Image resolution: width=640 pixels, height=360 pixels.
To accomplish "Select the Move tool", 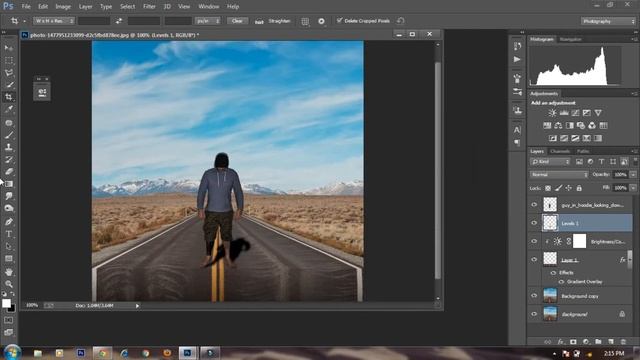I will click(x=9, y=48).
